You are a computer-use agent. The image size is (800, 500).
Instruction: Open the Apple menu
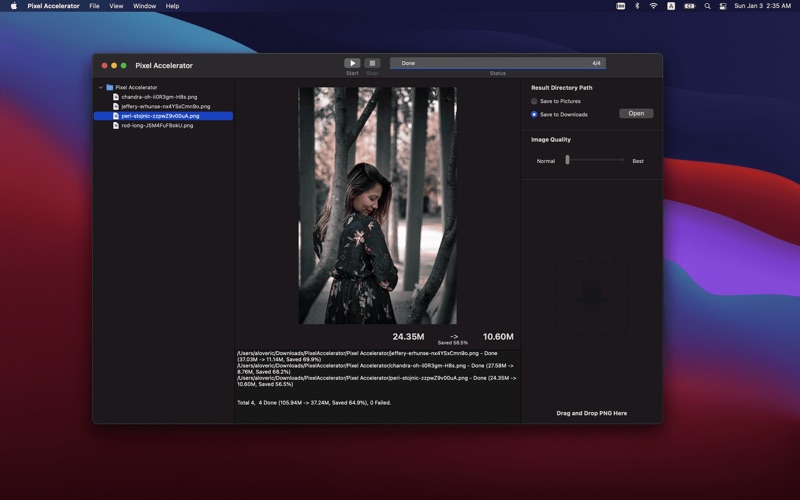(x=13, y=6)
